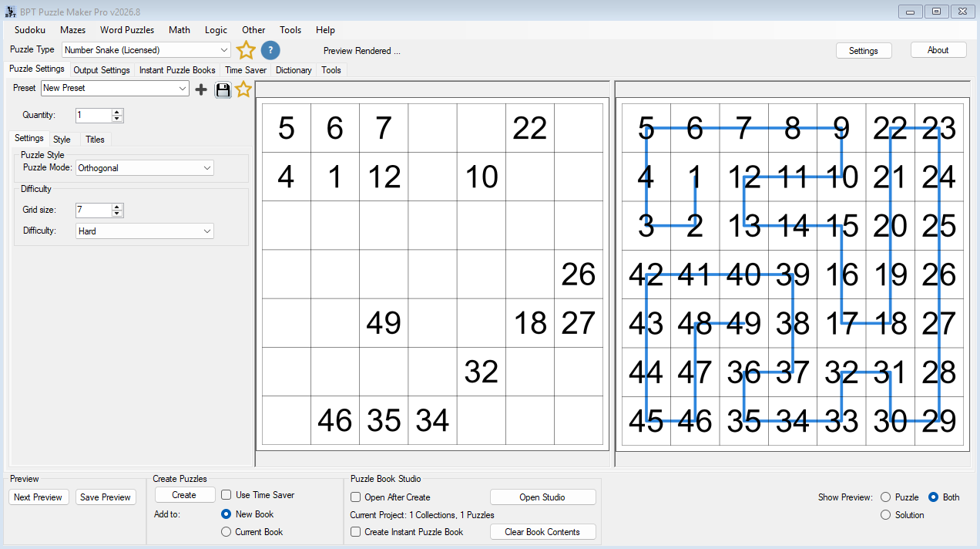This screenshot has height=549, width=980.
Task: Add a new preset with plus icon
Action: [201, 89]
